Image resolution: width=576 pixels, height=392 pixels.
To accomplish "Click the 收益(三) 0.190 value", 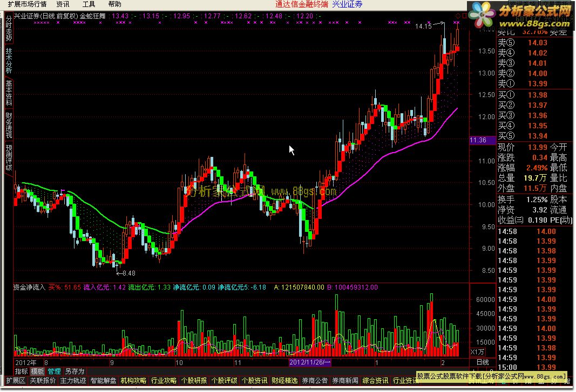I will click(538, 220).
